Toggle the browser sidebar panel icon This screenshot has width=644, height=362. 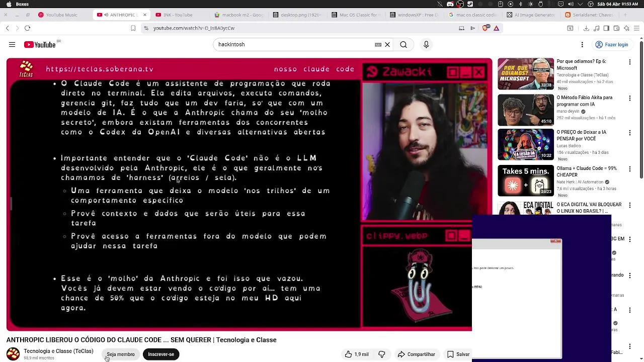pyautogui.click(x=606, y=28)
